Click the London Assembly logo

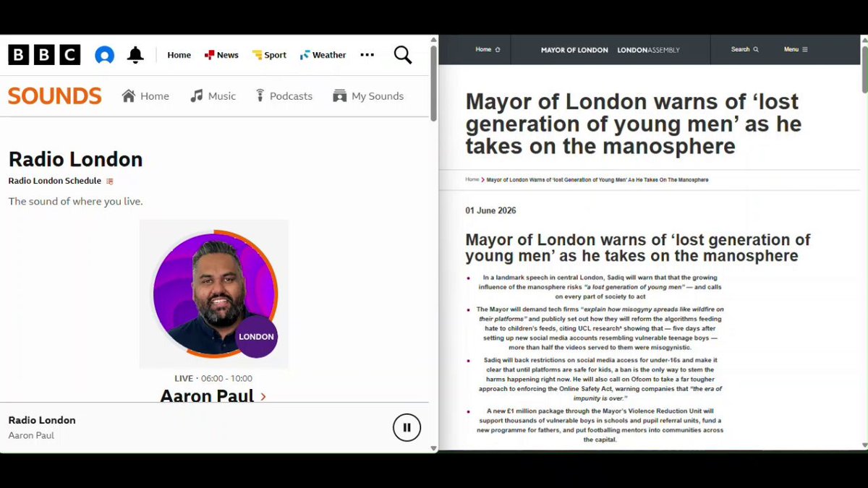648,50
